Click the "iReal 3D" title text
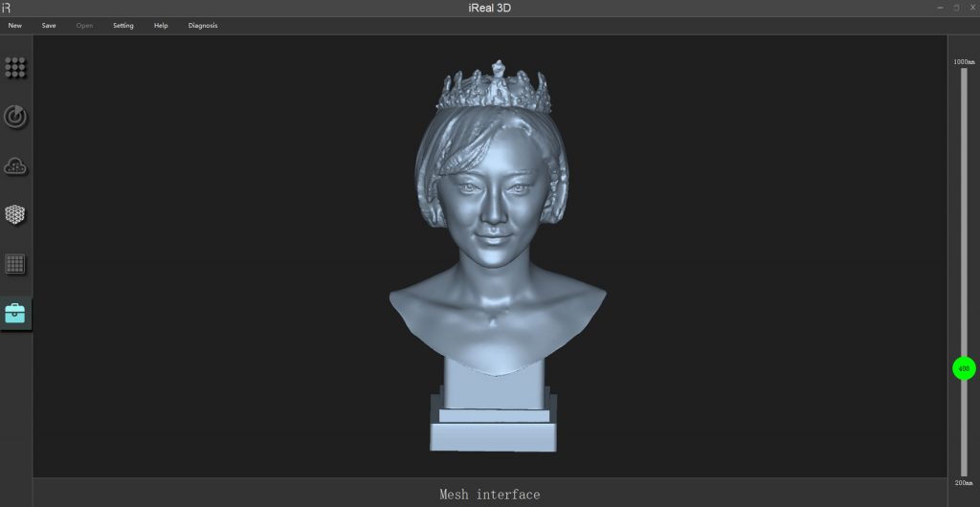This screenshot has width=980, height=507. [x=489, y=8]
